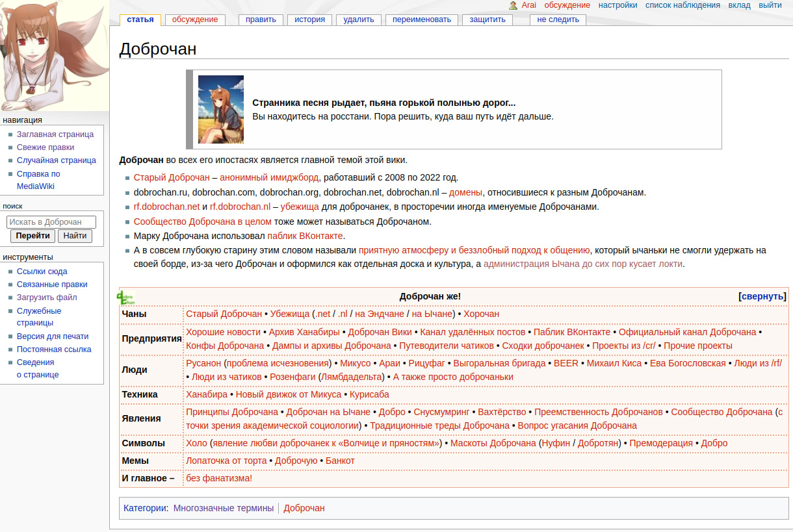Open список наблюдения link

[x=682, y=5]
